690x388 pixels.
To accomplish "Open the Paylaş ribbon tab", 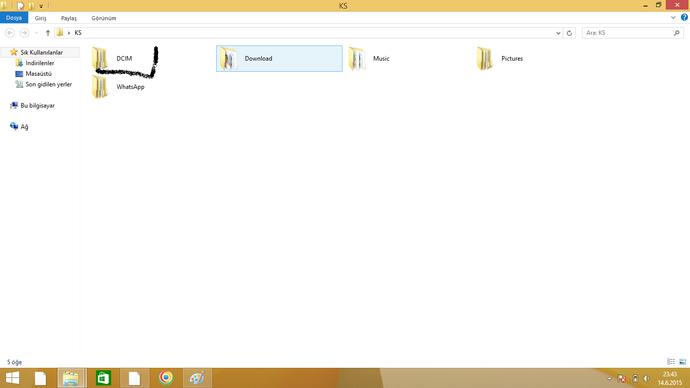I will 69,18.
